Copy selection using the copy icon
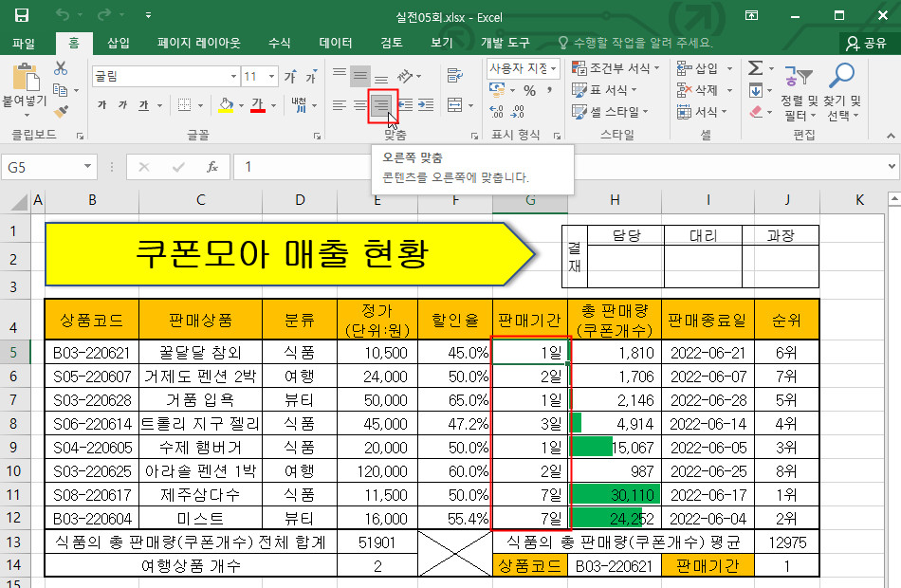Screen dimensions: 901x588 coord(61,90)
